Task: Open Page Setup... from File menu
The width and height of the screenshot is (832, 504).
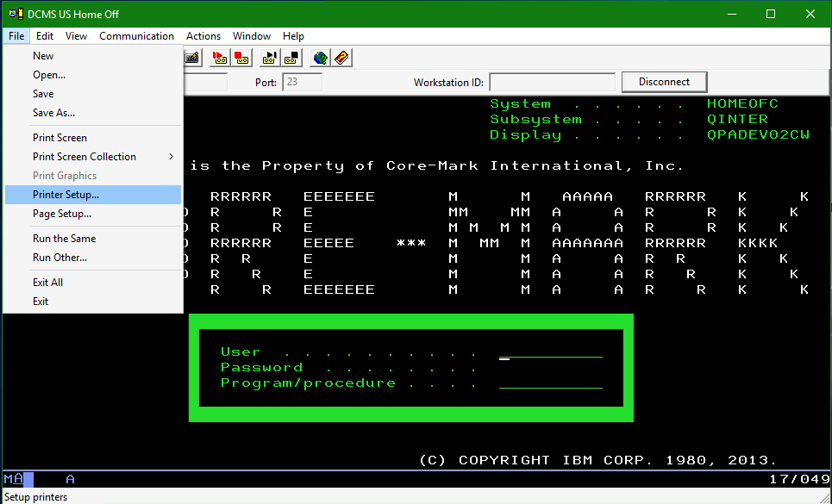Action: [93, 215]
